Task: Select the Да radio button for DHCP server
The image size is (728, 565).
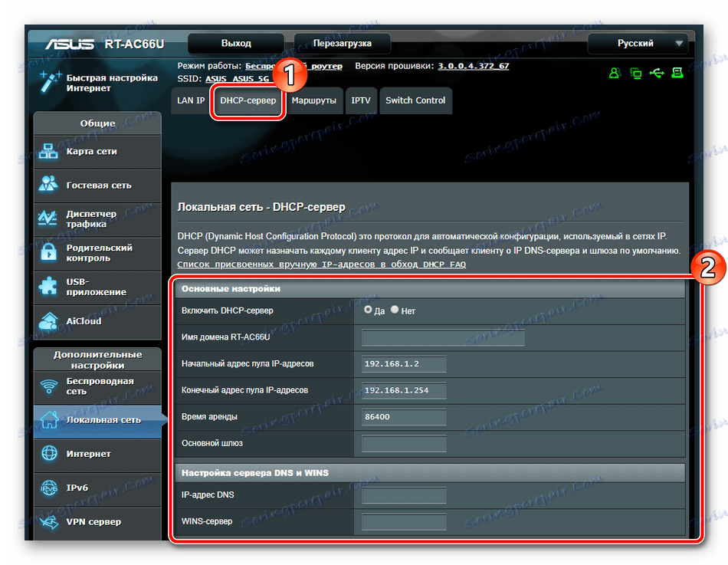Action: (x=368, y=310)
